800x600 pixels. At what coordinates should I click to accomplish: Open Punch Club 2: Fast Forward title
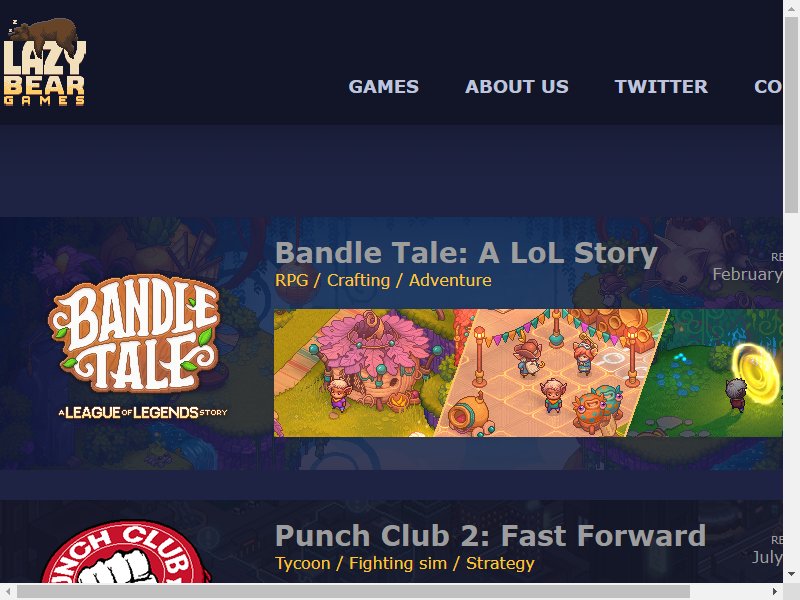coord(490,536)
